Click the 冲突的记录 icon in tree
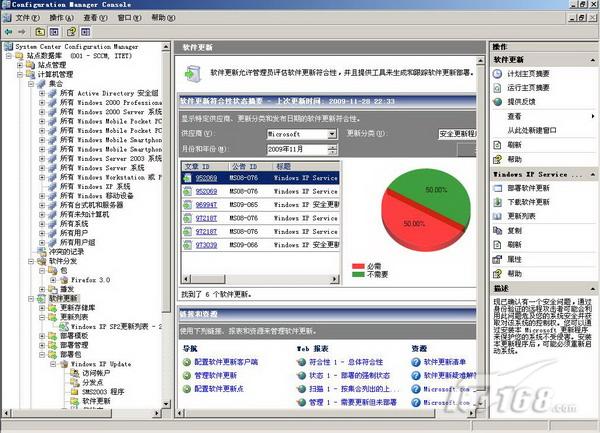The height and width of the screenshot is (433, 600). [41, 252]
